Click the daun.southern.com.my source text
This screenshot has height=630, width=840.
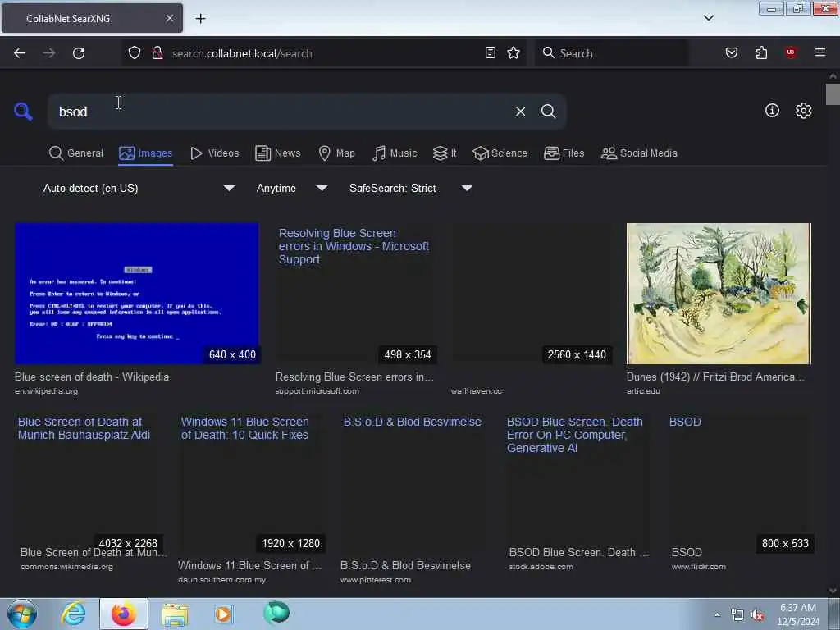click(221, 580)
